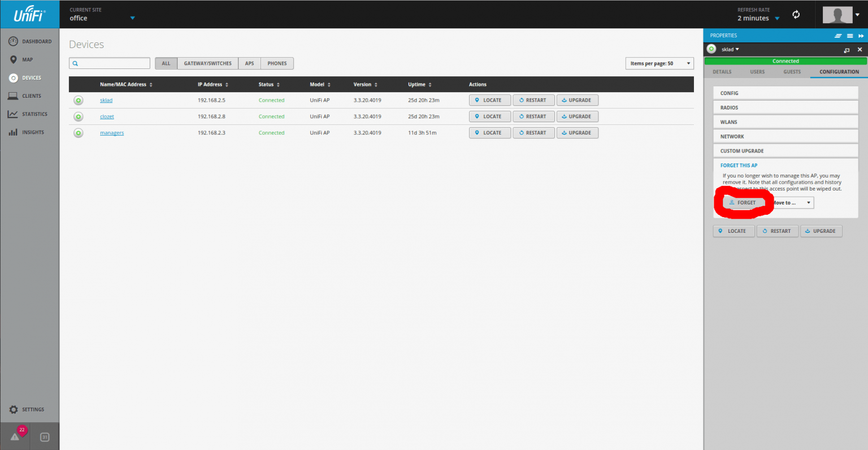Expand the CONFIG section
The image size is (868, 450).
point(785,93)
